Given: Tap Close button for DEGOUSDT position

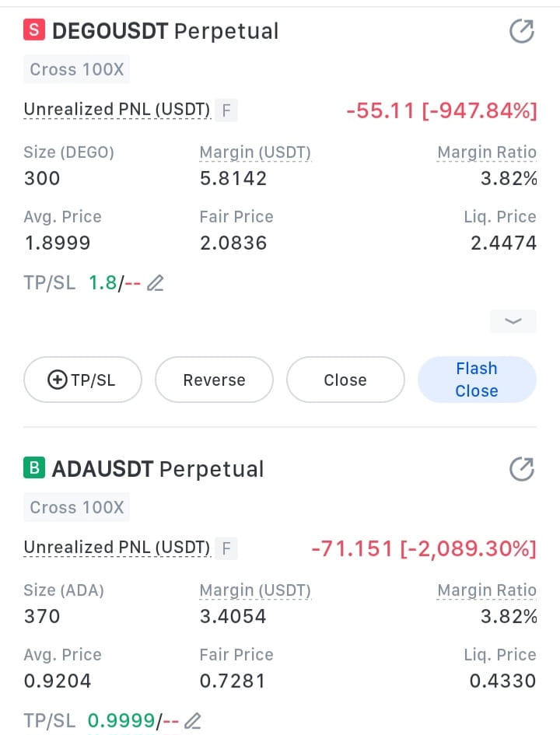Looking at the screenshot, I should pos(345,380).
